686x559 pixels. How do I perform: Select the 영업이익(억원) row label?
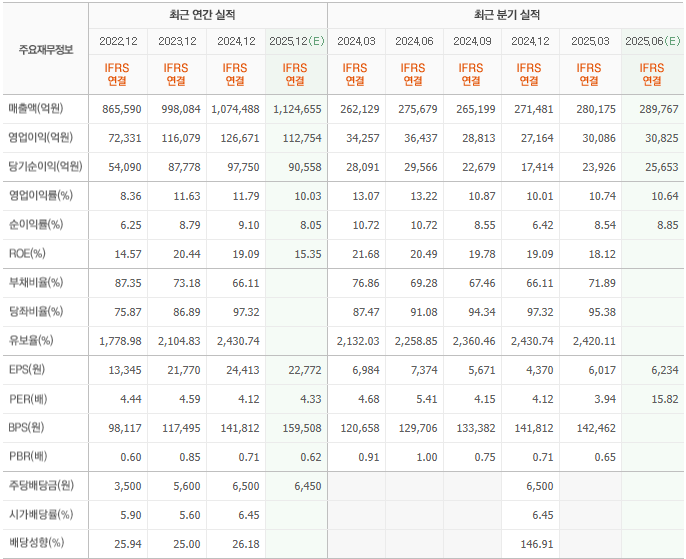[40, 138]
